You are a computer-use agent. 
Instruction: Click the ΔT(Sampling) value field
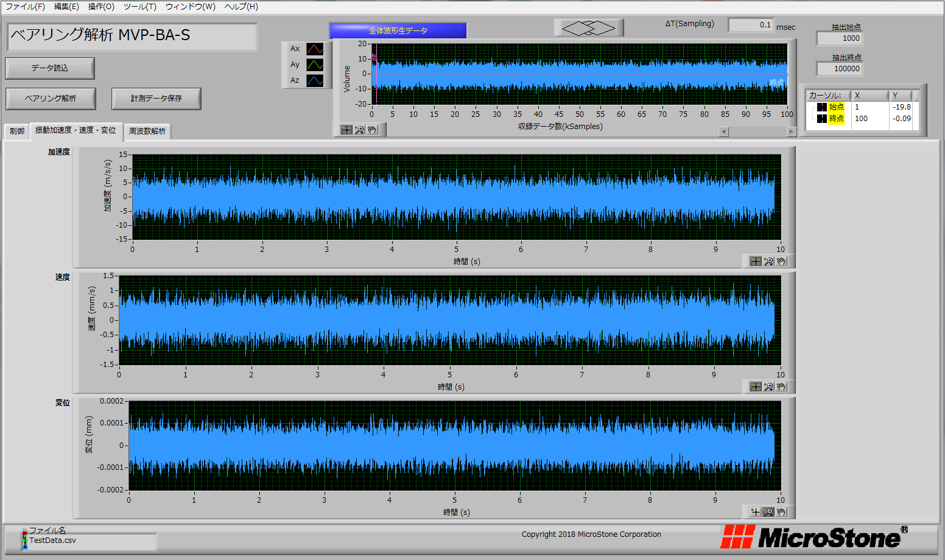(751, 25)
